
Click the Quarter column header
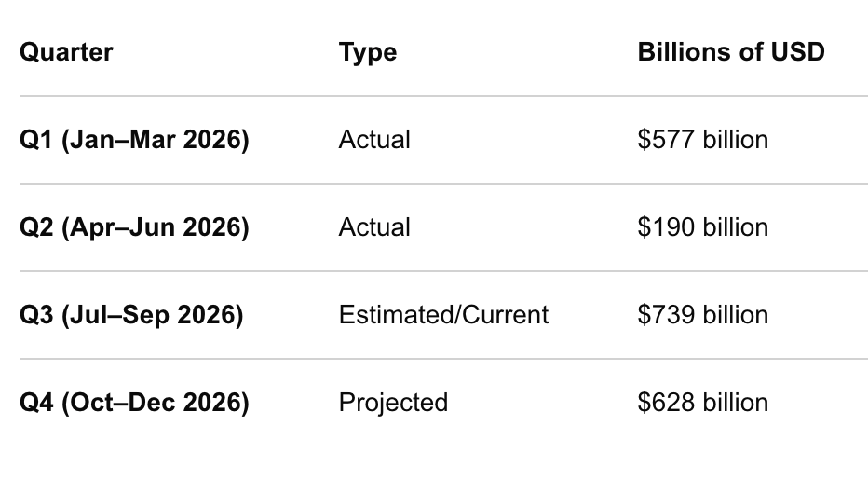(66, 52)
